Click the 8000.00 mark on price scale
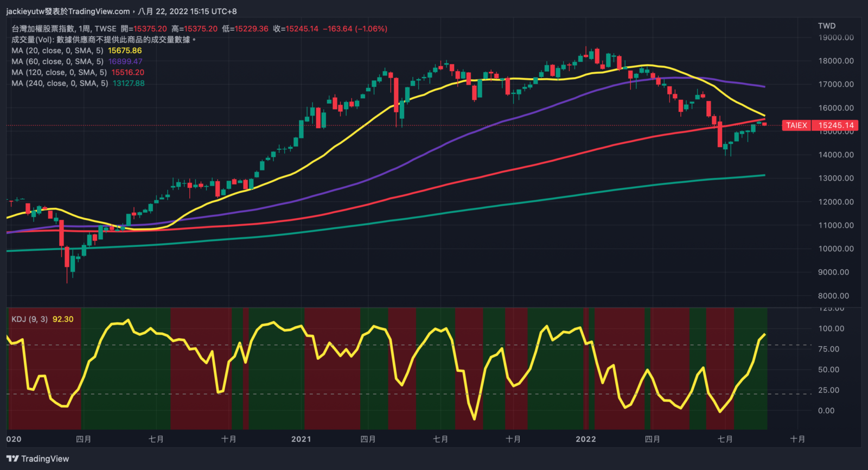 tap(834, 296)
